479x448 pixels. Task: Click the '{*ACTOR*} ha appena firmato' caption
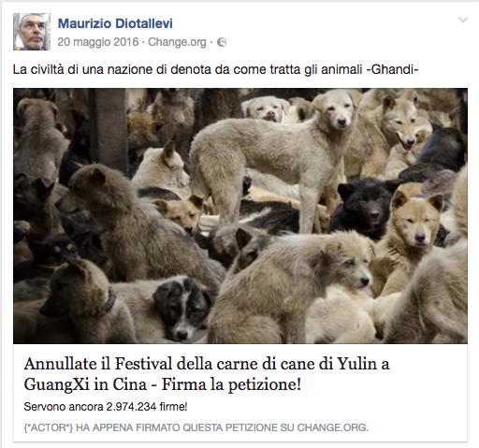(x=196, y=427)
